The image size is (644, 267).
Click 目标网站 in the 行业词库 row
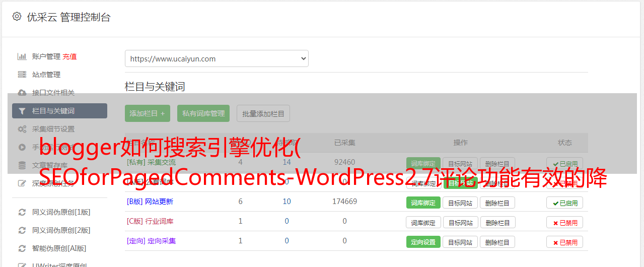point(460,222)
